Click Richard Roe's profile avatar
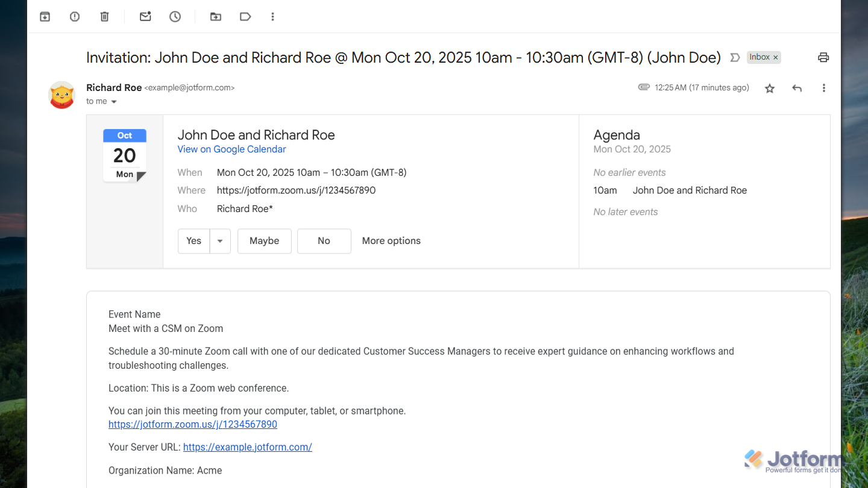The height and width of the screenshot is (488, 868). [61, 95]
